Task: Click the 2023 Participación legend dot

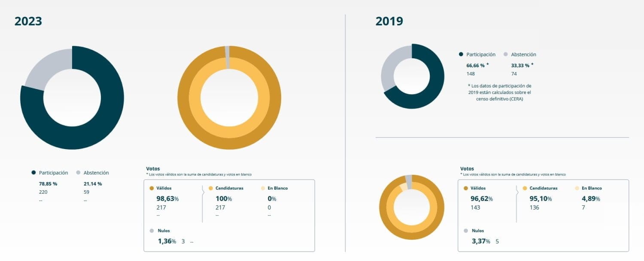Action: [33, 173]
